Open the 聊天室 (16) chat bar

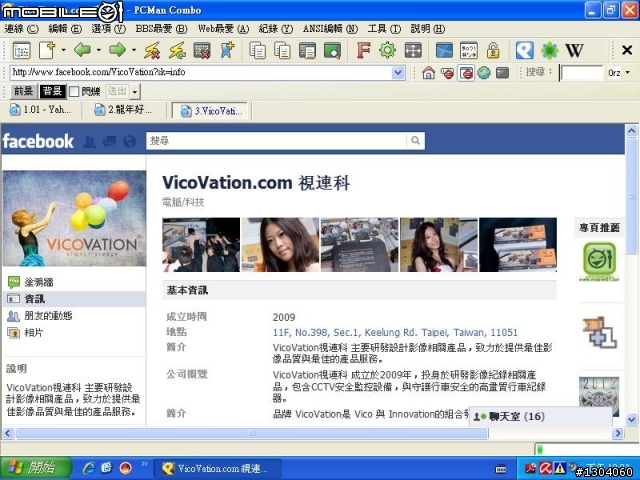(540, 417)
